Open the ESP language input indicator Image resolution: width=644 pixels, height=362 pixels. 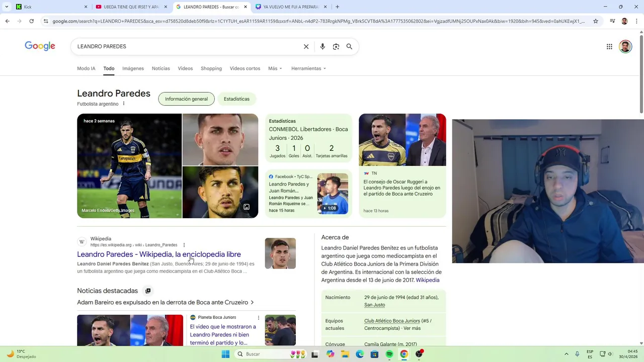coord(590,354)
